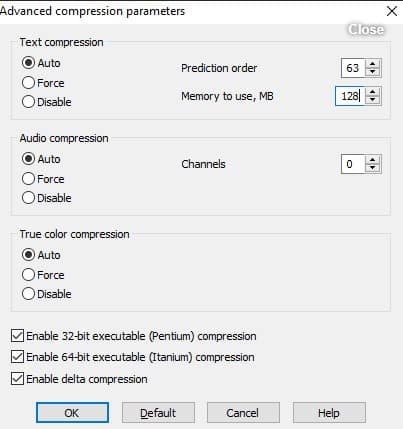Toggle 64-bit executable (Itanium) compression checkbox
This screenshot has height=429, width=403.
(x=17, y=357)
